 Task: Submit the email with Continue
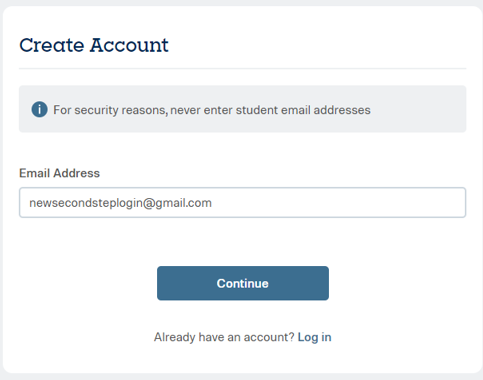click(x=243, y=283)
